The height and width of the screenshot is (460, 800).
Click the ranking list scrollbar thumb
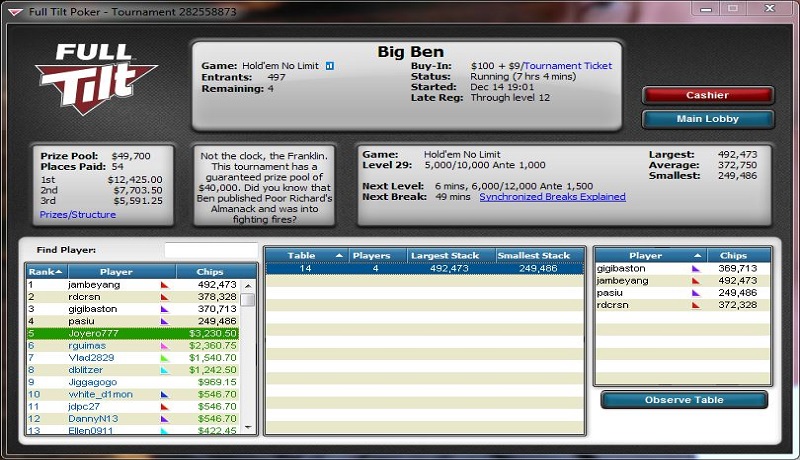(x=248, y=299)
